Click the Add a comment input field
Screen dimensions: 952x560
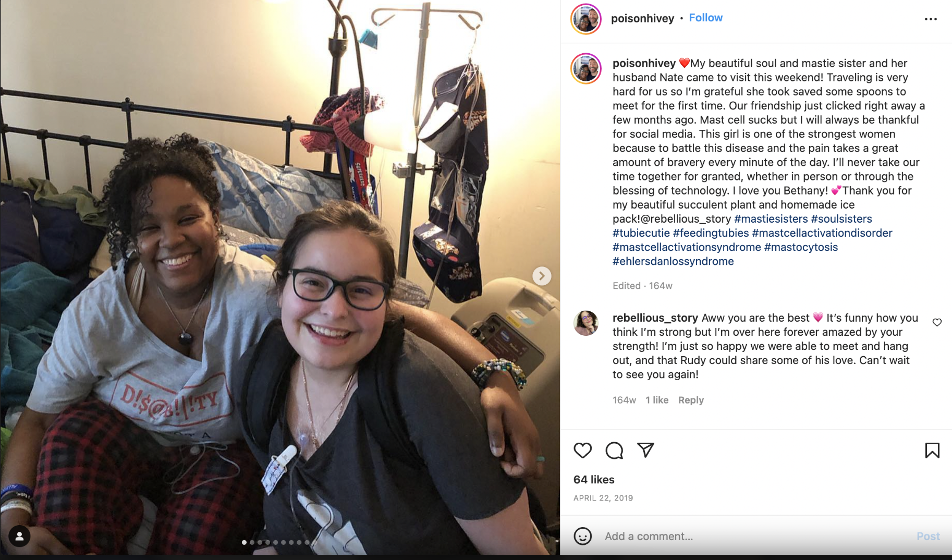(x=756, y=536)
